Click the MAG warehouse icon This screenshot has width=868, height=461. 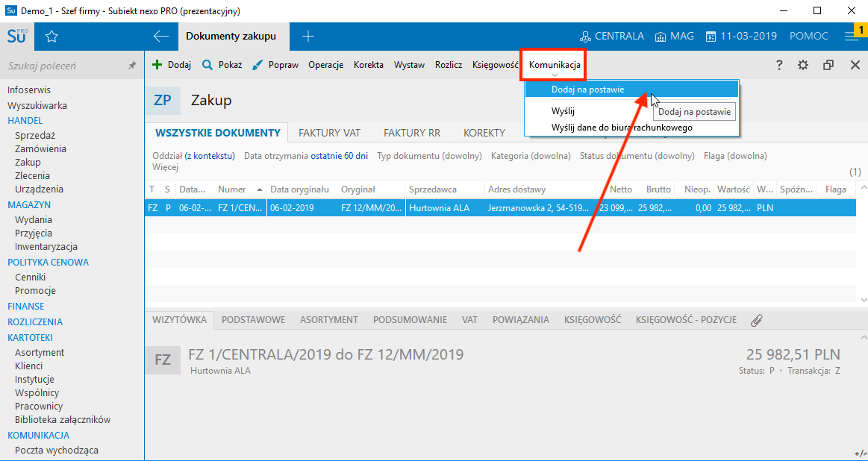pos(661,35)
